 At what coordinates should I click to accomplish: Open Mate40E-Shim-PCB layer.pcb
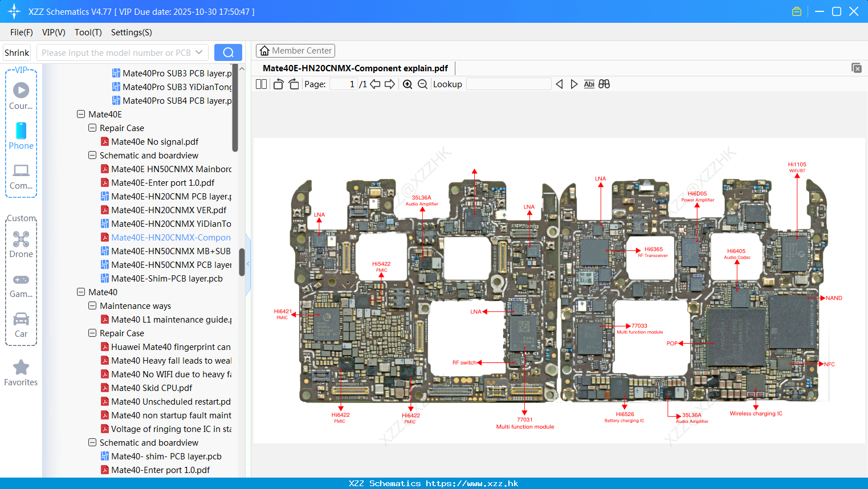click(161, 278)
